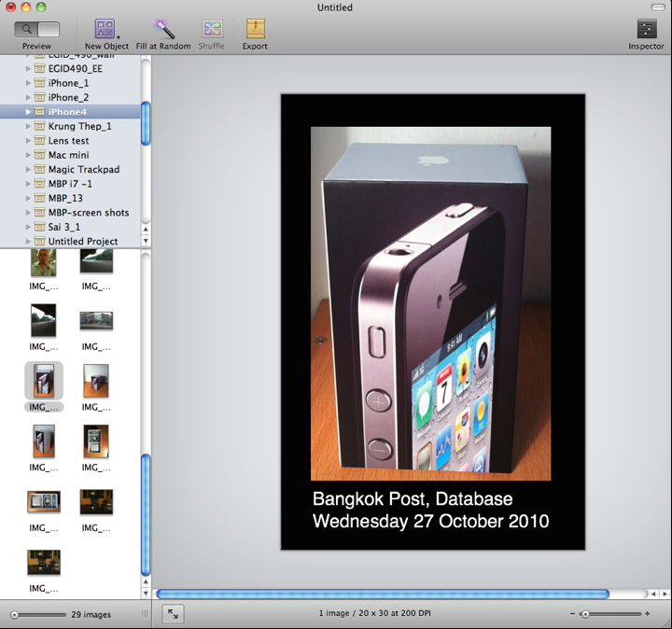Click the MBP_13 project icon
This screenshot has width=672, height=629.
click(39, 198)
